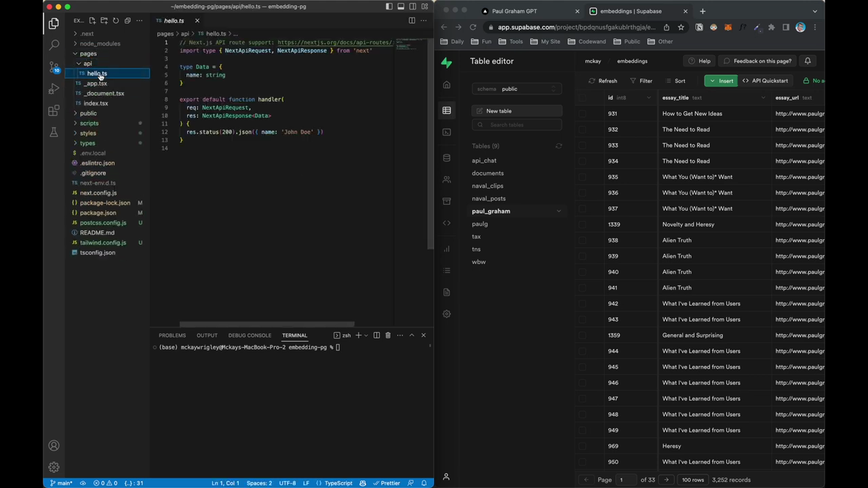This screenshot has height=488, width=868.
Task: Open the MetaMask fox extension
Action: pyautogui.click(x=728, y=27)
